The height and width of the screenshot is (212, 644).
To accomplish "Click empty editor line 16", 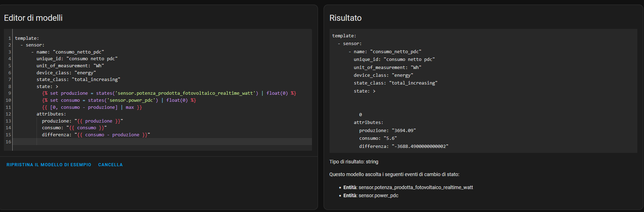I will pos(162,142).
